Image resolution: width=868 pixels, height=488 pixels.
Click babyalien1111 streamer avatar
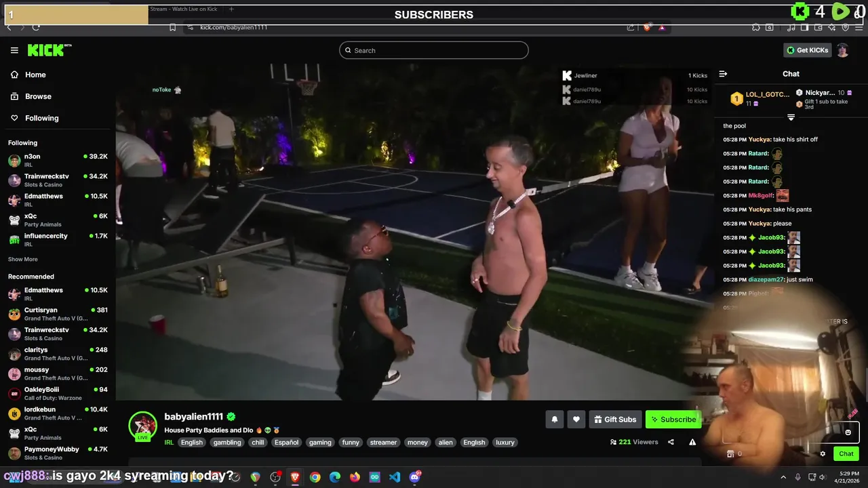tap(143, 426)
